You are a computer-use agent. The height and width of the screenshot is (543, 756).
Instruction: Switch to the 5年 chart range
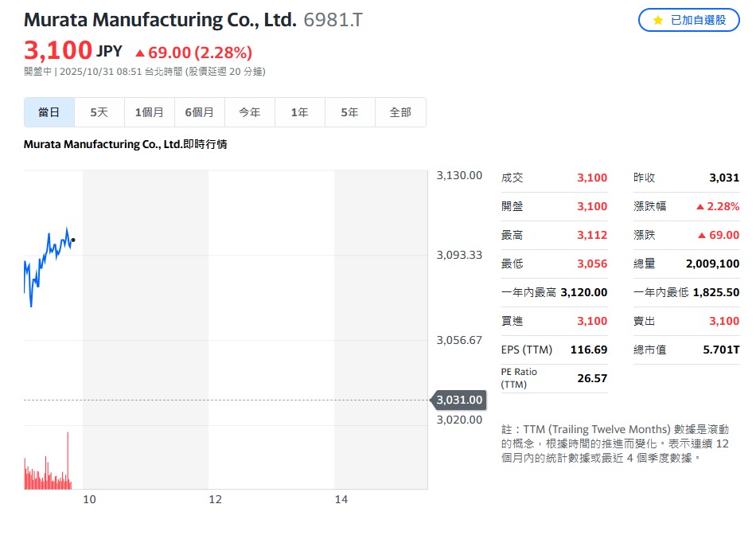point(350,112)
